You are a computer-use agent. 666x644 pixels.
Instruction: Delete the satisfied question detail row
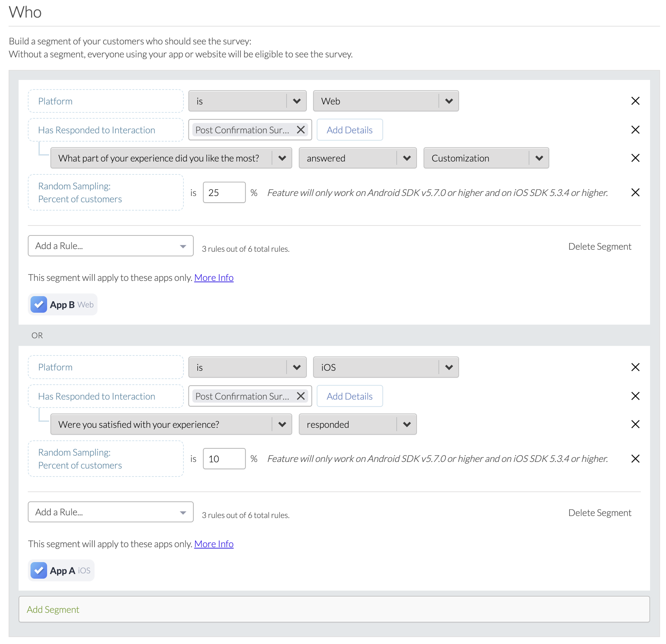tap(635, 424)
